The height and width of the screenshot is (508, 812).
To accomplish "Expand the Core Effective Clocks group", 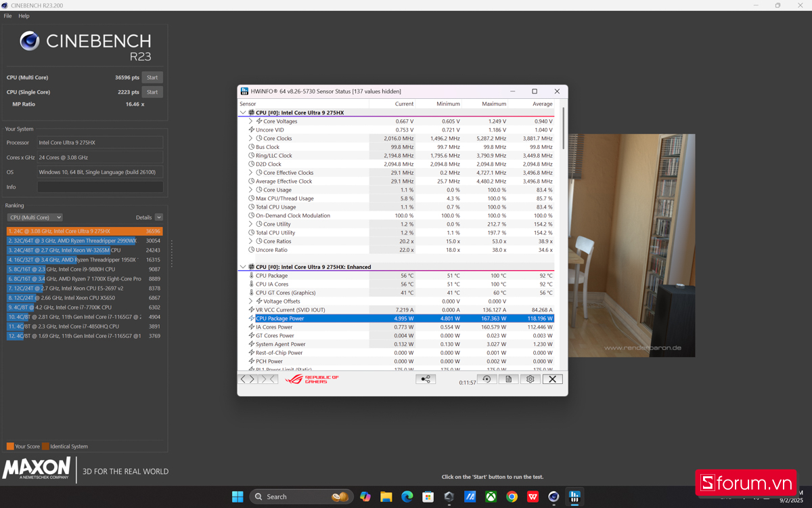I will [x=250, y=173].
